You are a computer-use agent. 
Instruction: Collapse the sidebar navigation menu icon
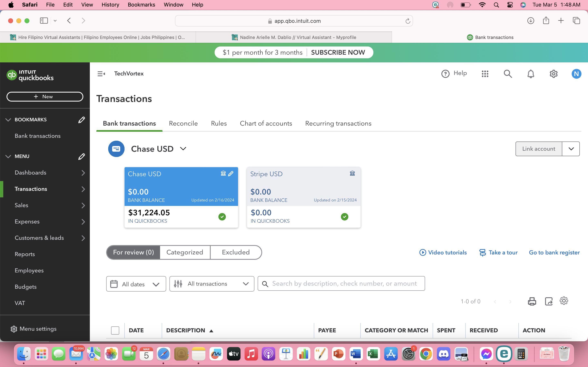coord(101,74)
